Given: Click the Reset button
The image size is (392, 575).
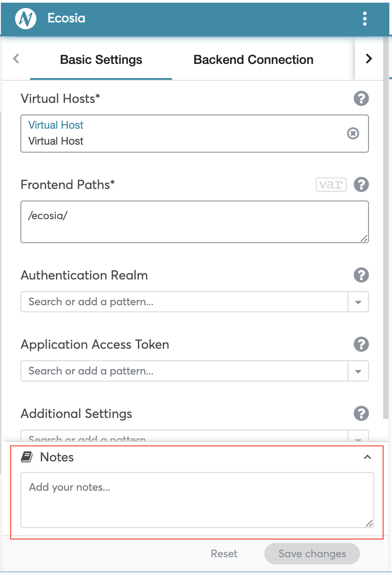Looking at the screenshot, I should click(x=224, y=554).
